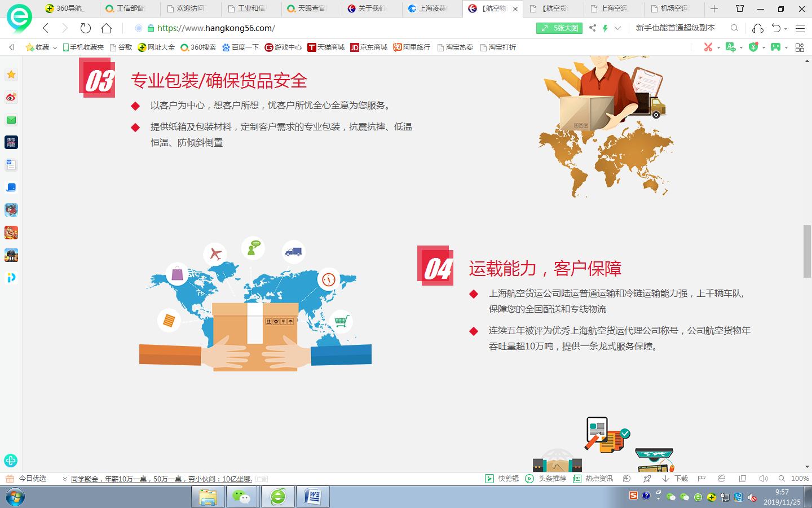The width and height of the screenshot is (812, 508).
Task: Collapse the favorites bar with left arrow
Action: point(12,47)
